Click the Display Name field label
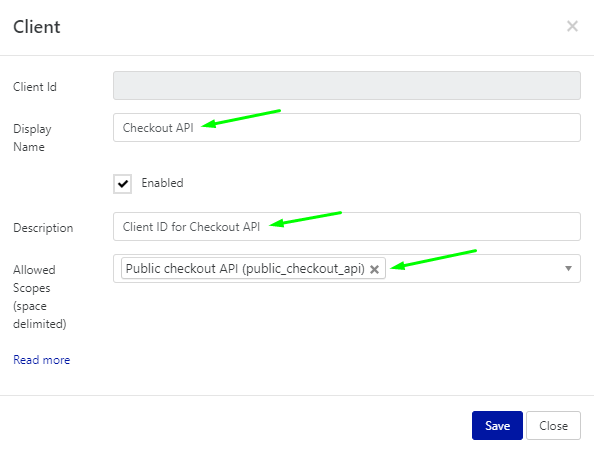Image resolution: width=594 pixels, height=454 pixels. [32, 138]
